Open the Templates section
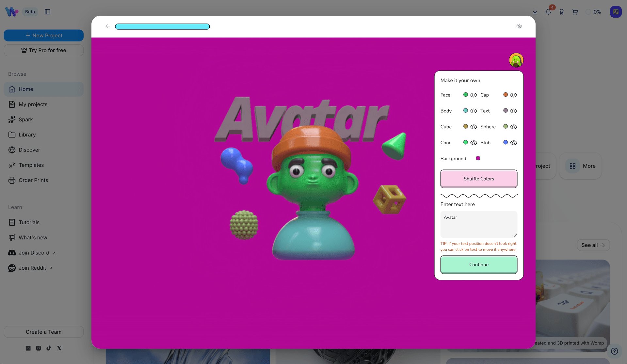Viewport: 627px width, 364px height. click(x=31, y=165)
